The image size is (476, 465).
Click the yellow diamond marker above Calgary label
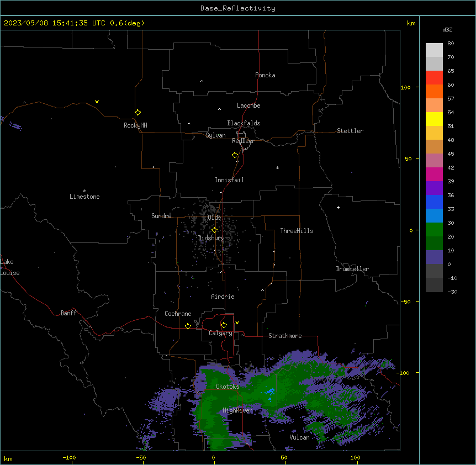coord(224,325)
